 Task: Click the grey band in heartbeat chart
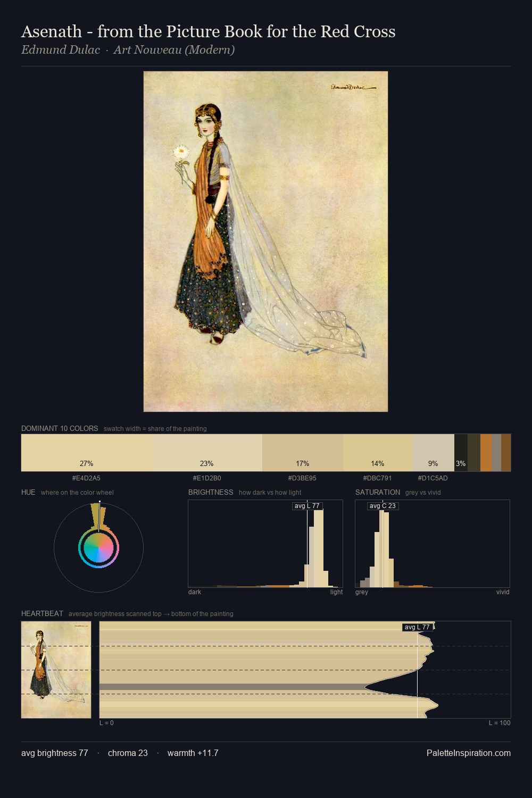pyautogui.click(x=232, y=687)
